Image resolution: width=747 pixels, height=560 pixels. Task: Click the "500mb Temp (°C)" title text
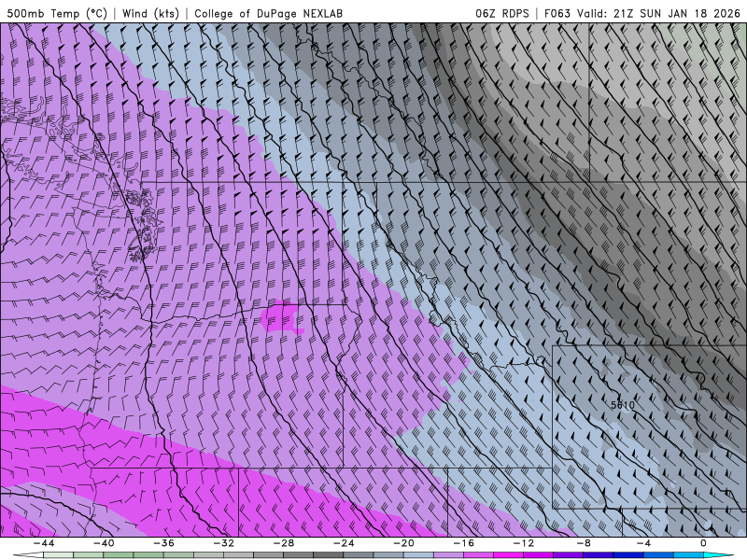57,13
